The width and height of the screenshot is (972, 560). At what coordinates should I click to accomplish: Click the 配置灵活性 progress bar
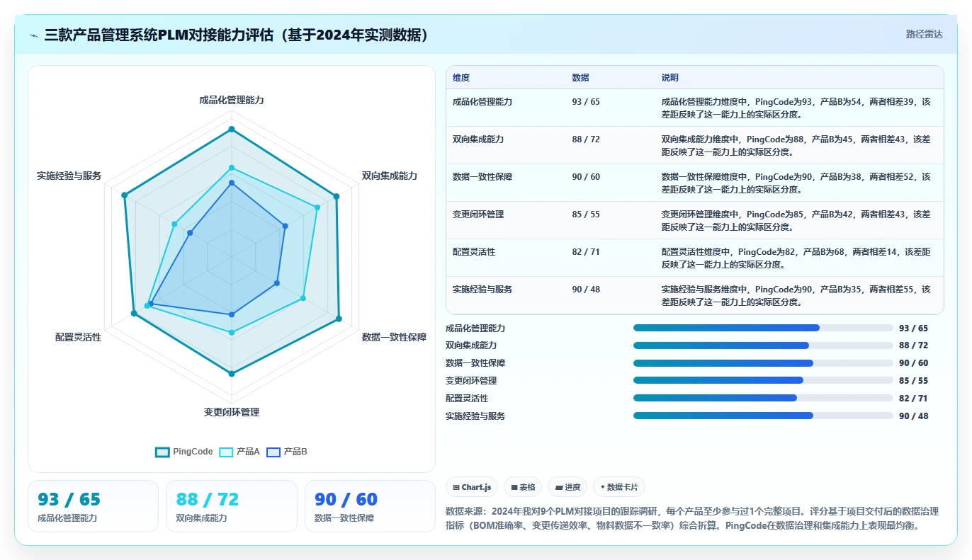coord(763,398)
